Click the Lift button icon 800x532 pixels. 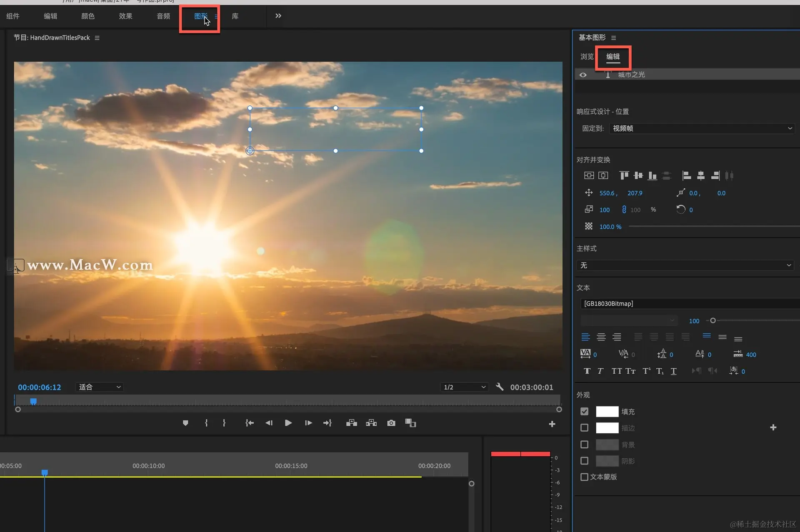351,423
